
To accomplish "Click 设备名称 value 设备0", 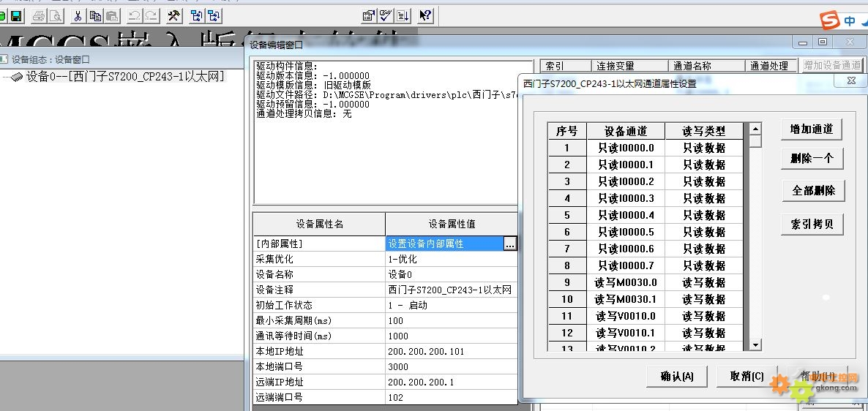I will coord(452,274).
